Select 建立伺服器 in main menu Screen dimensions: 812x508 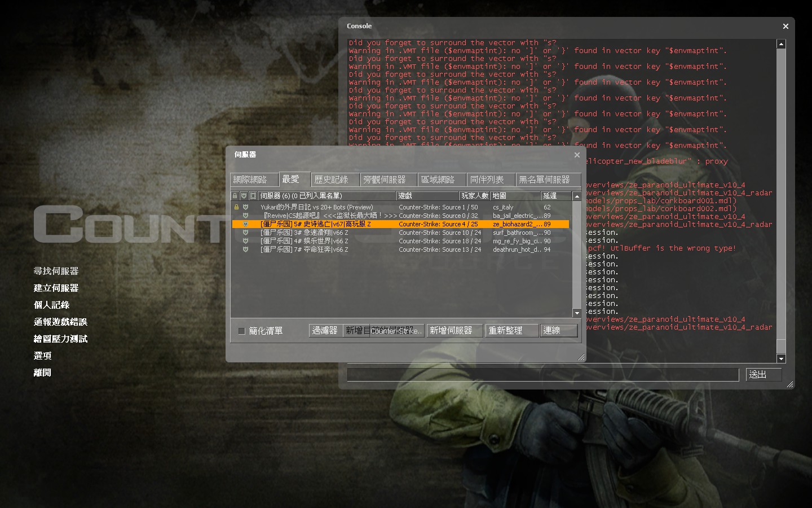coord(56,288)
